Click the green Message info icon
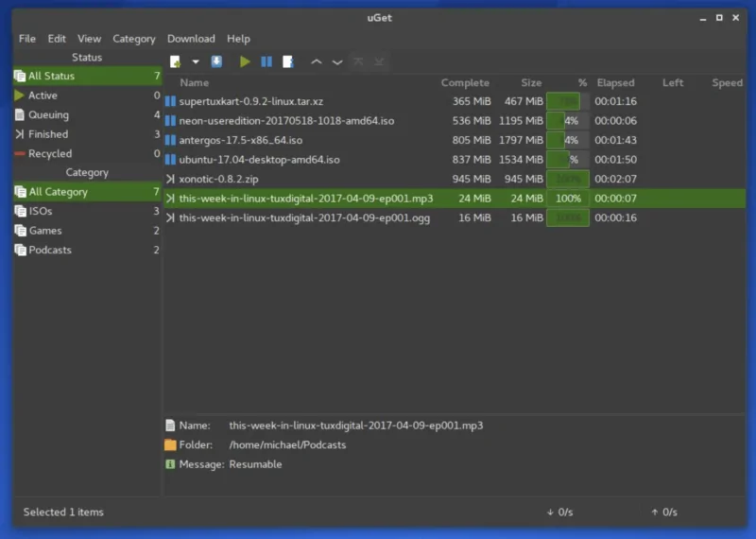The image size is (756, 539). tap(170, 464)
